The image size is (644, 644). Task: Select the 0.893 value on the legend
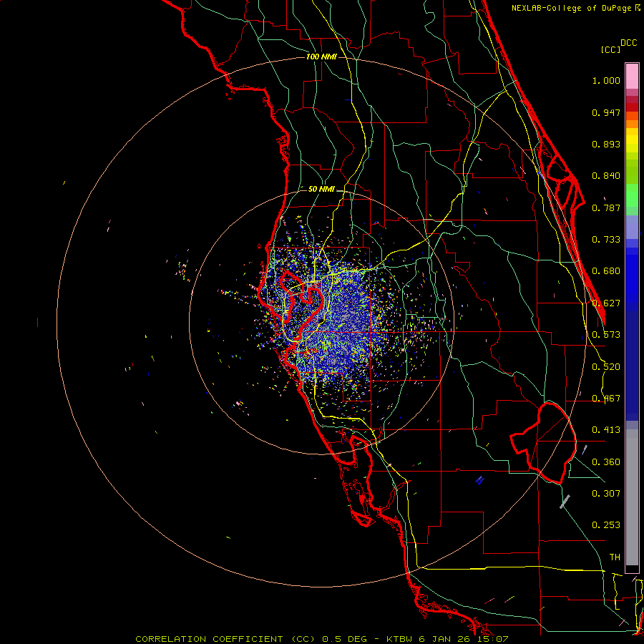[x=606, y=144]
